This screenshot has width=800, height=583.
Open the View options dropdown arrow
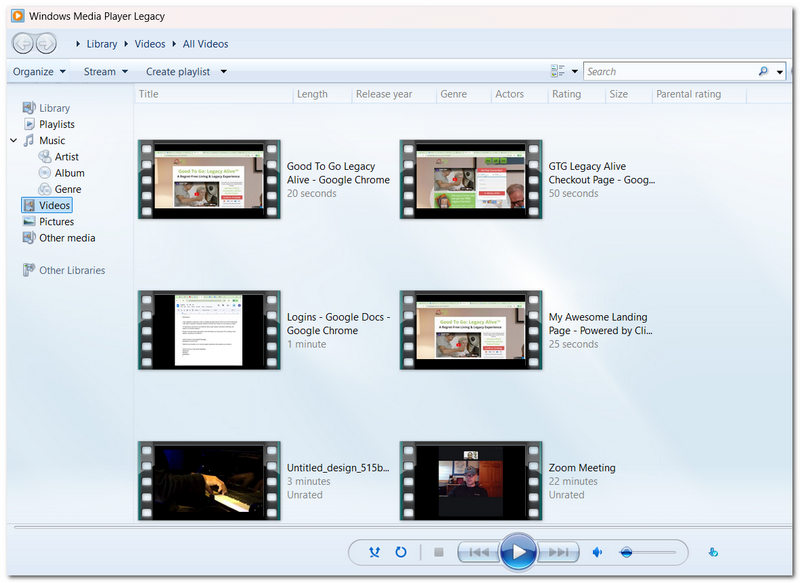point(574,71)
